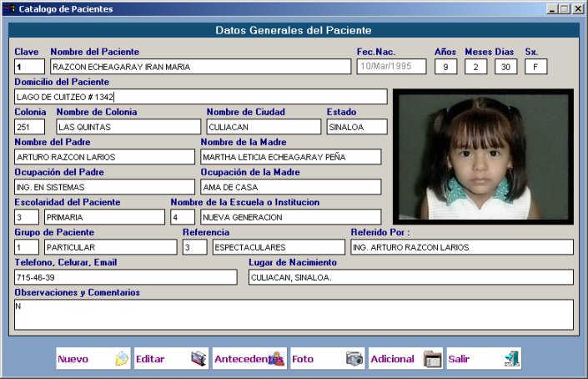Click the Nombre de Ciudad field
The image size is (588, 379).
tap(264, 127)
